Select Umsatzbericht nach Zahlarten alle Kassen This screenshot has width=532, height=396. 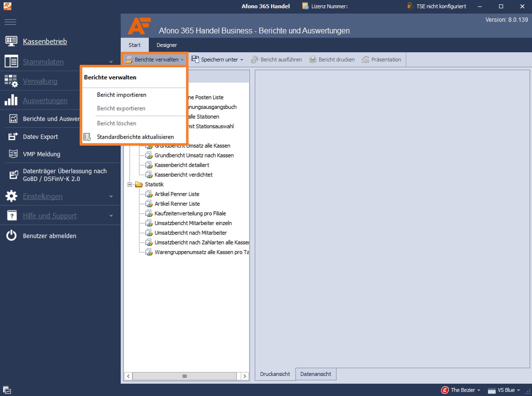point(202,242)
